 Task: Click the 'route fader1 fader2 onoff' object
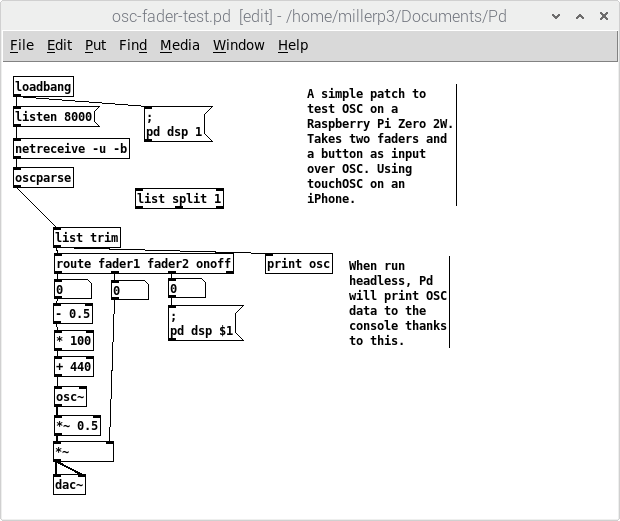click(x=143, y=264)
